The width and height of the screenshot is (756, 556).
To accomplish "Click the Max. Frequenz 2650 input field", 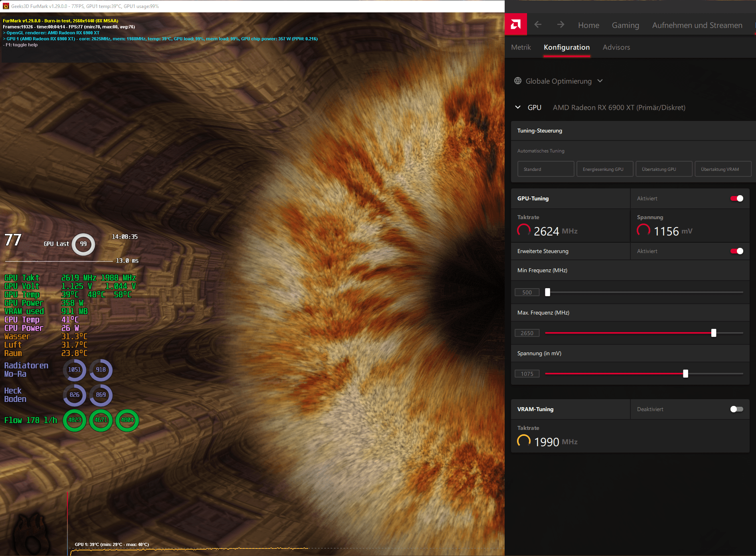I will point(527,333).
